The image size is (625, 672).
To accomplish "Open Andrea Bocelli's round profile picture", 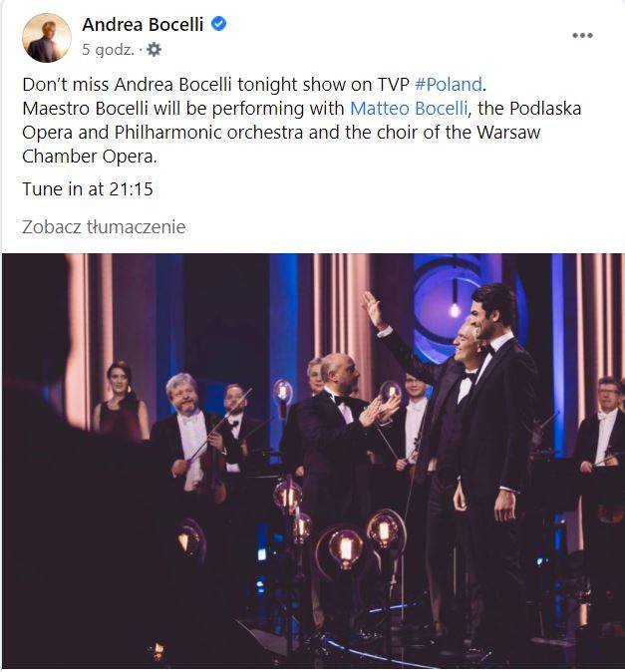I will 46,38.
